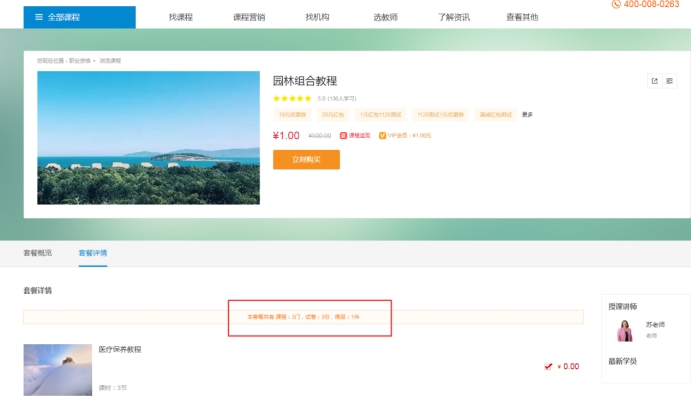Open the 查看其他 nav item

pyautogui.click(x=522, y=17)
